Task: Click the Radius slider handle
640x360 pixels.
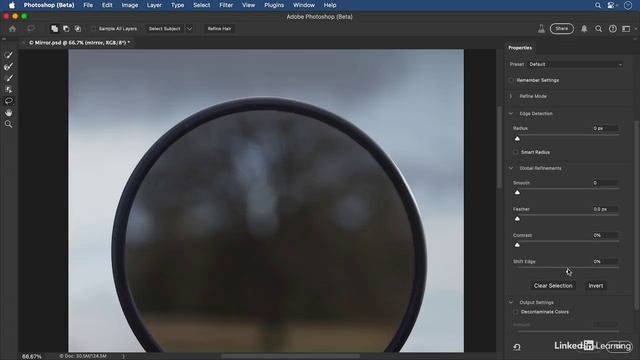Action: (x=517, y=139)
